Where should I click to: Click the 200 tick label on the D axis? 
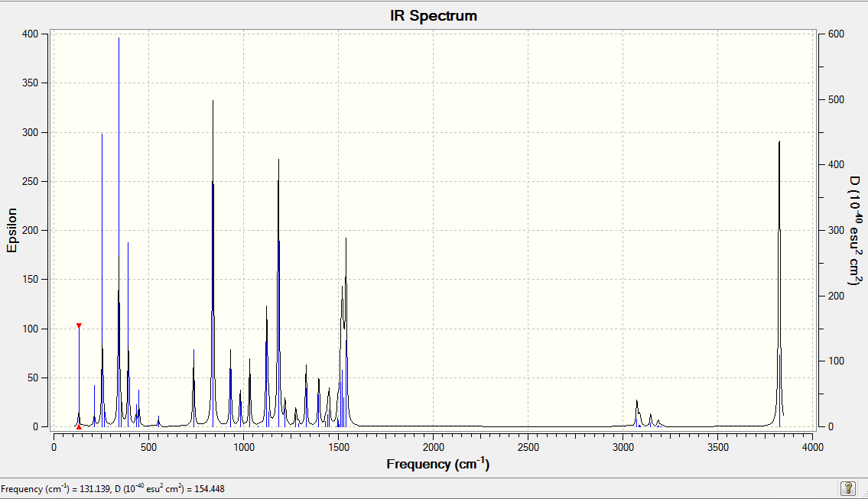pos(836,296)
